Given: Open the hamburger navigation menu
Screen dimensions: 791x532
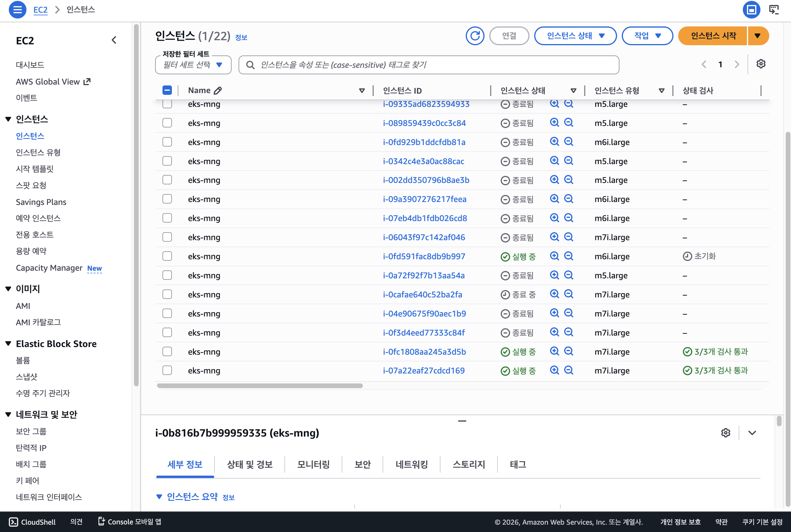Looking at the screenshot, I should [x=17, y=9].
